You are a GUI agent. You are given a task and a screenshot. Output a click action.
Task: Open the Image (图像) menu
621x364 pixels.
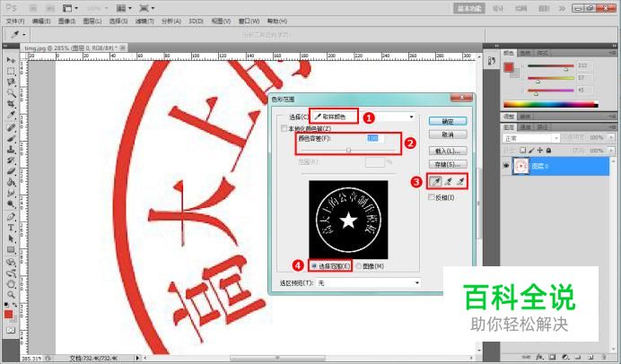click(x=66, y=21)
